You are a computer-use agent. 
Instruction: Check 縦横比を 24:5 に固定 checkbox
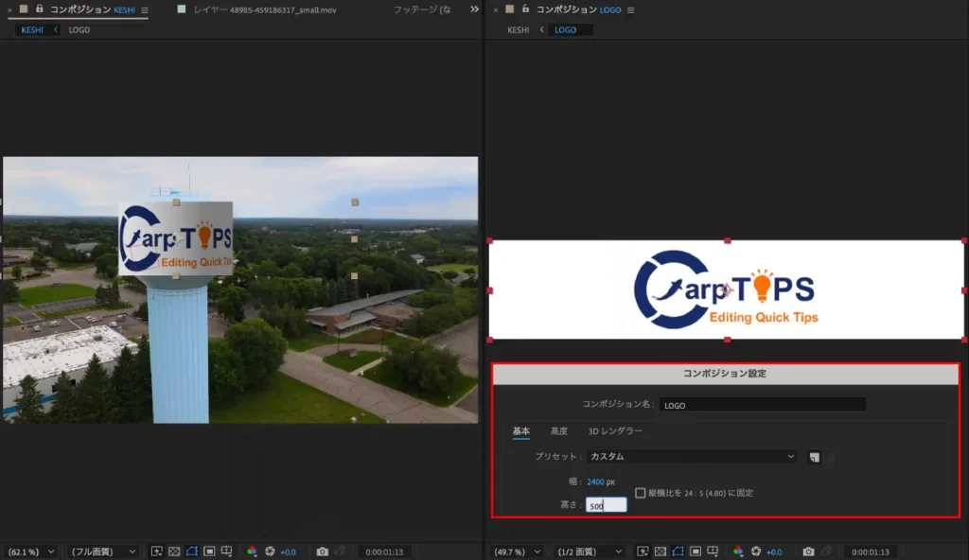pyautogui.click(x=641, y=493)
